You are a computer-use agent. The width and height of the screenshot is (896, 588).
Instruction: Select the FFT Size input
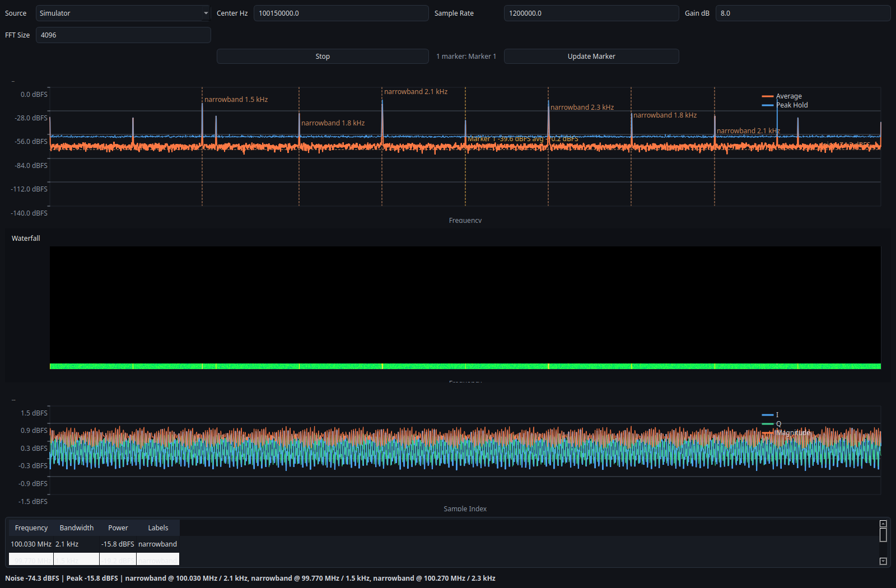pos(123,35)
